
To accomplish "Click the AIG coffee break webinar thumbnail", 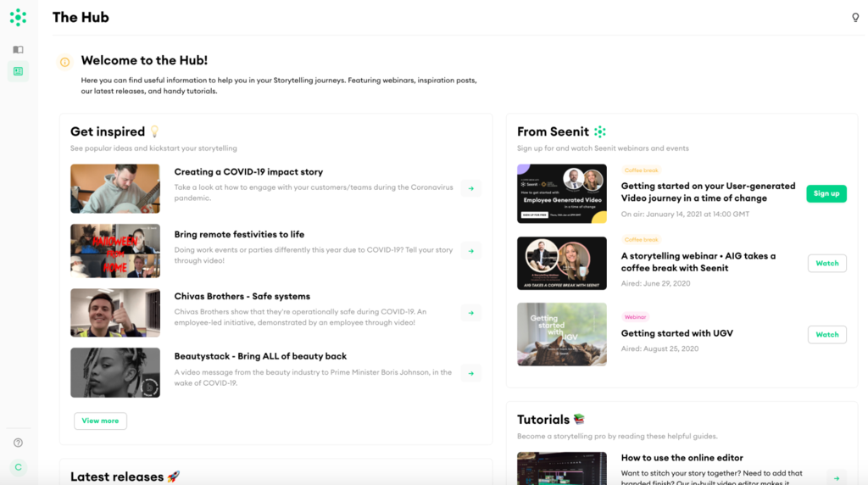I will pyautogui.click(x=562, y=264).
